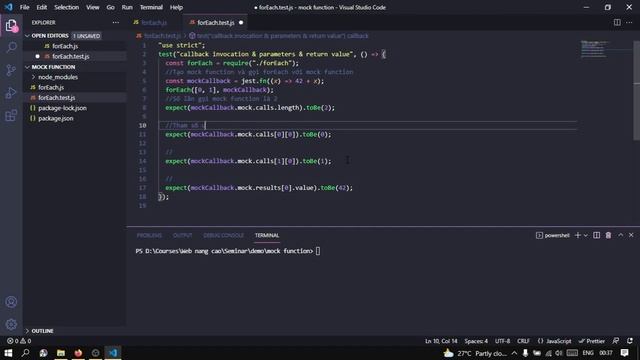640x360 pixels.
Task: Switch to the Problems panel tab
Action: [x=149, y=235]
